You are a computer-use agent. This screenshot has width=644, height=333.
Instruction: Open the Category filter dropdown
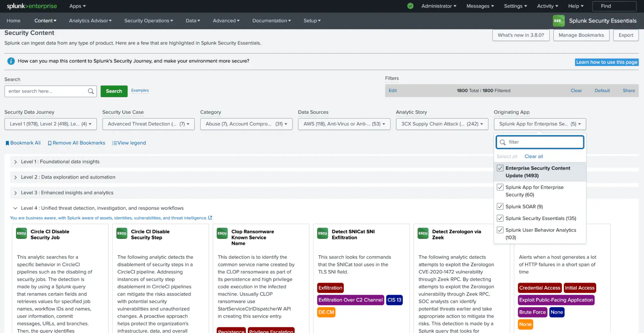[246, 124]
